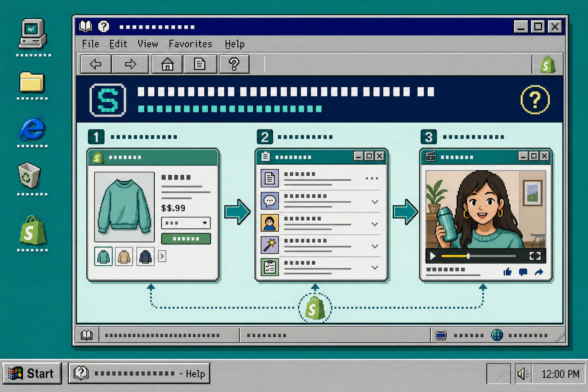
Task: Click the globe icon in the status bar
Action: pos(497,335)
